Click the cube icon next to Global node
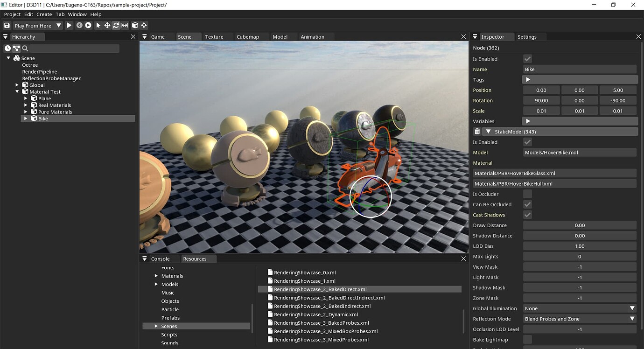 coord(25,85)
